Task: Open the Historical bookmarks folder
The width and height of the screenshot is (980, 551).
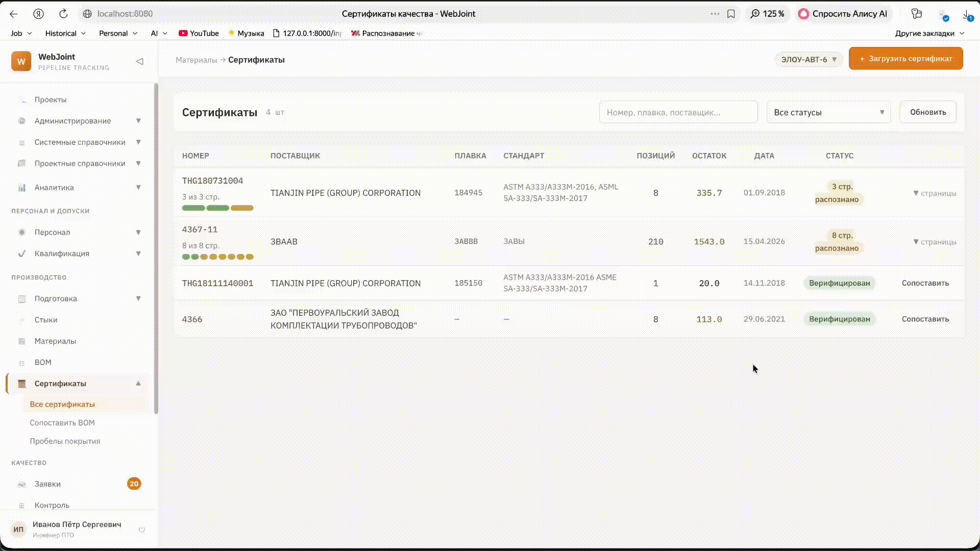Action: tap(65, 33)
